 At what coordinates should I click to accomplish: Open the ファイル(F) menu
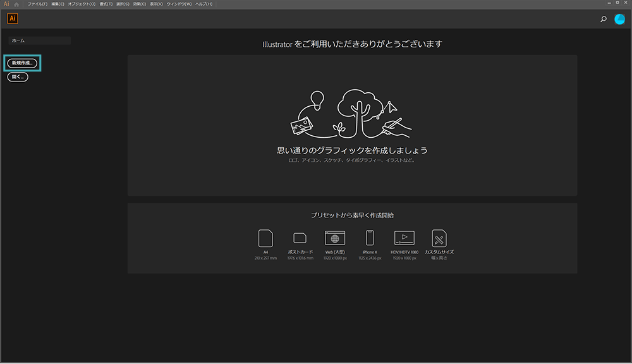click(37, 4)
